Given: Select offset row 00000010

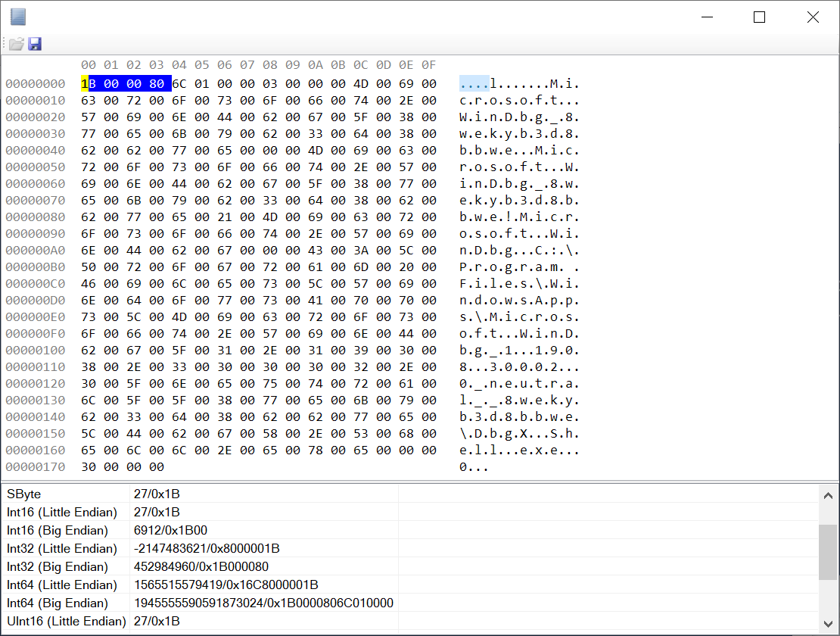Looking at the screenshot, I should (x=36, y=101).
